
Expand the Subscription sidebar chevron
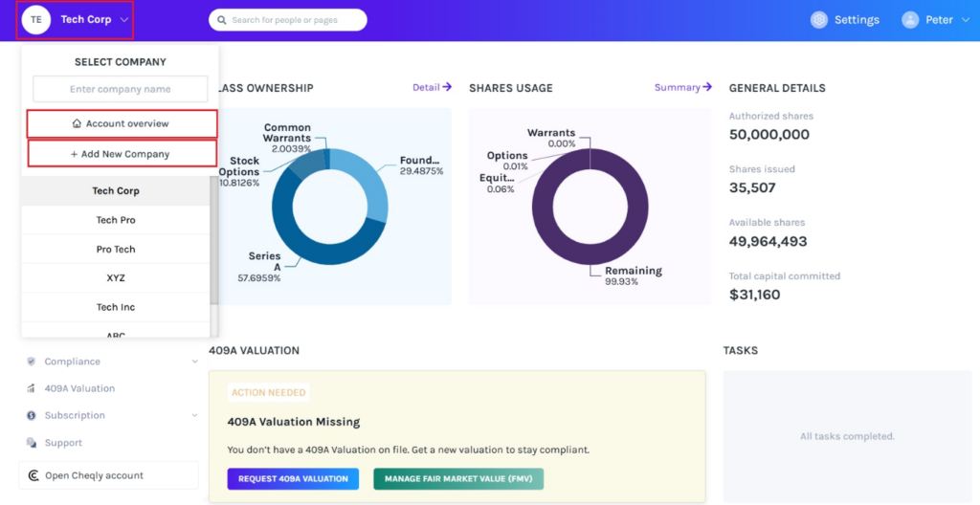(195, 415)
